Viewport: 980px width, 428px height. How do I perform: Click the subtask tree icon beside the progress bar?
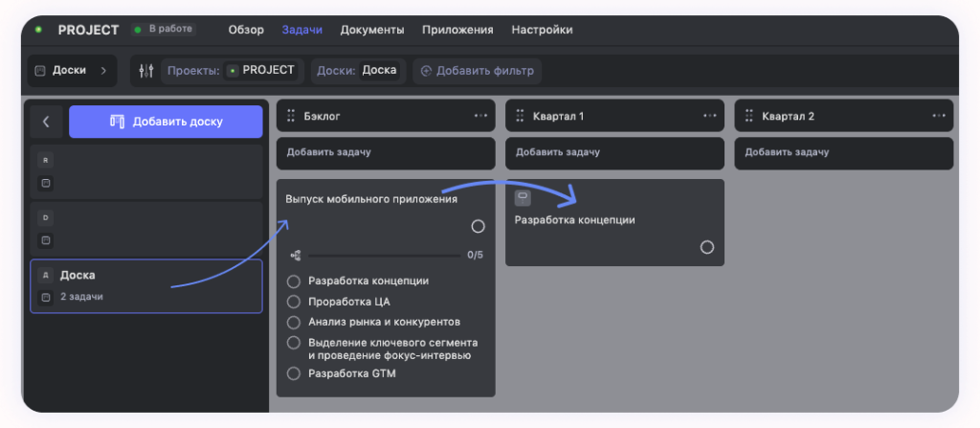coord(295,256)
